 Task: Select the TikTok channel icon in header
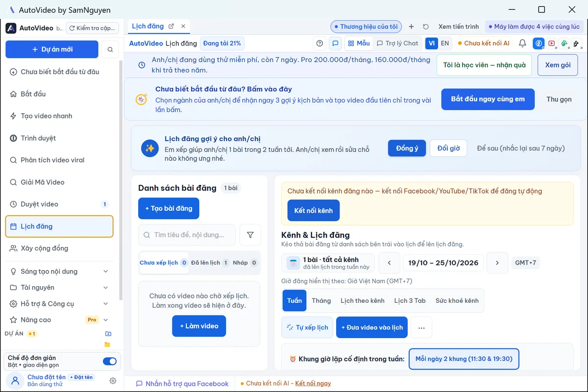click(575, 43)
